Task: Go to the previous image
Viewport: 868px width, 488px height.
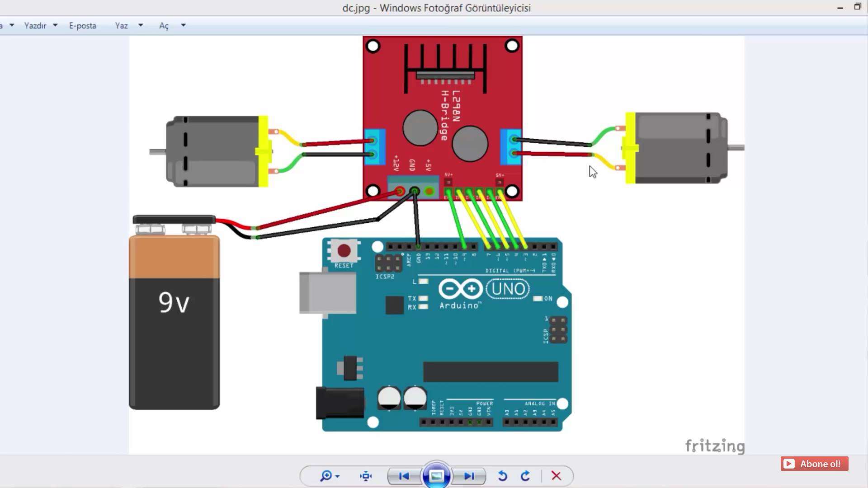Action: (x=404, y=476)
